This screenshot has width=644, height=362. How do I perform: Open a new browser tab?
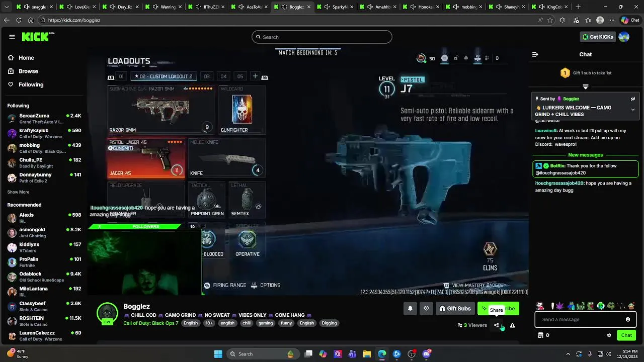pos(578,7)
